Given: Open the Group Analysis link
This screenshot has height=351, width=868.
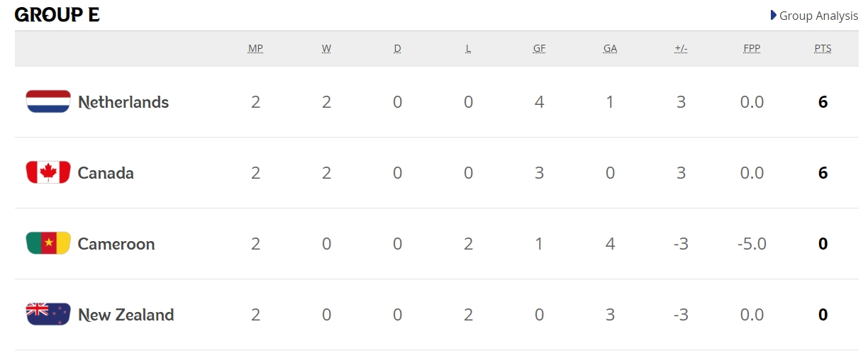Looking at the screenshot, I should 818,16.
